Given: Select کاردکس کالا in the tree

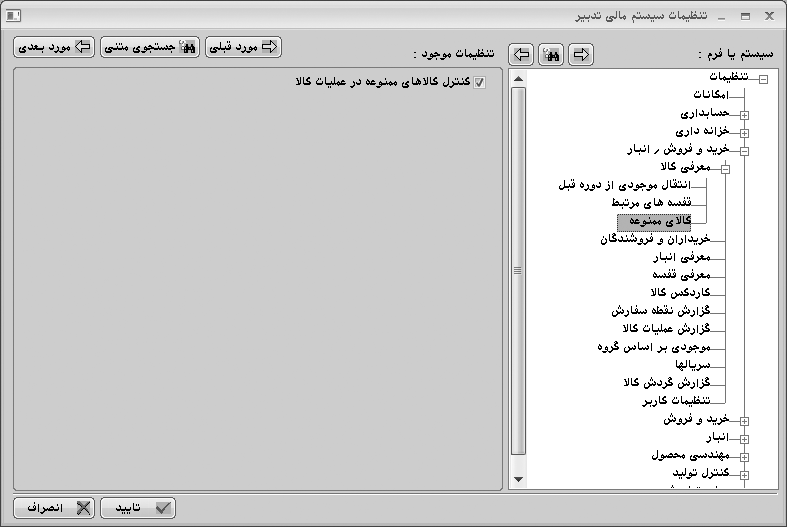Looking at the screenshot, I should 680,292.
